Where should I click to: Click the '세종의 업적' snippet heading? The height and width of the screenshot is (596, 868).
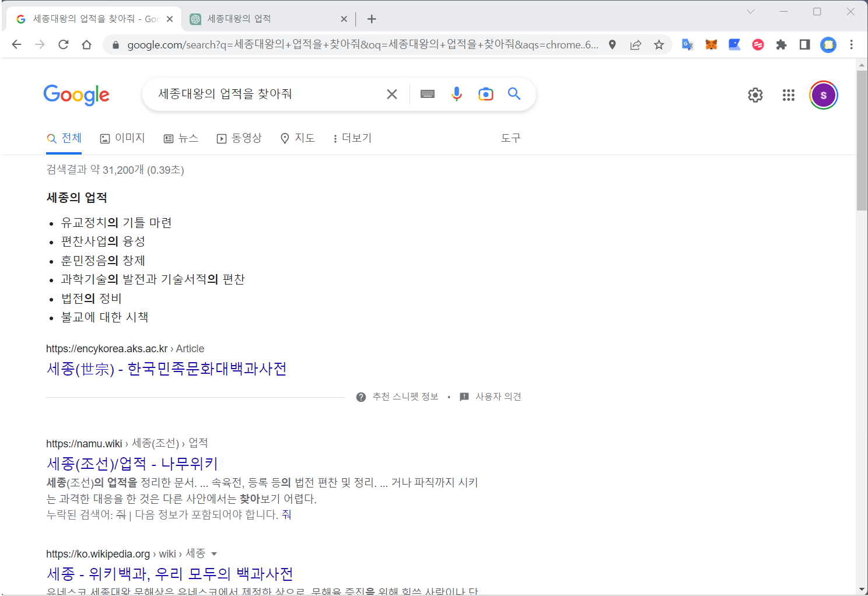(77, 198)
